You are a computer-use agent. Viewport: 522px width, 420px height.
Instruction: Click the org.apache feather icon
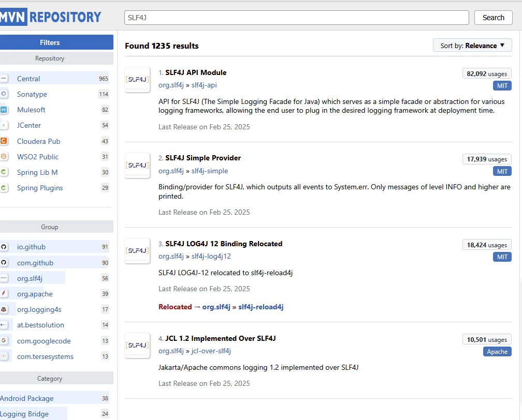[x=4, y=293]
